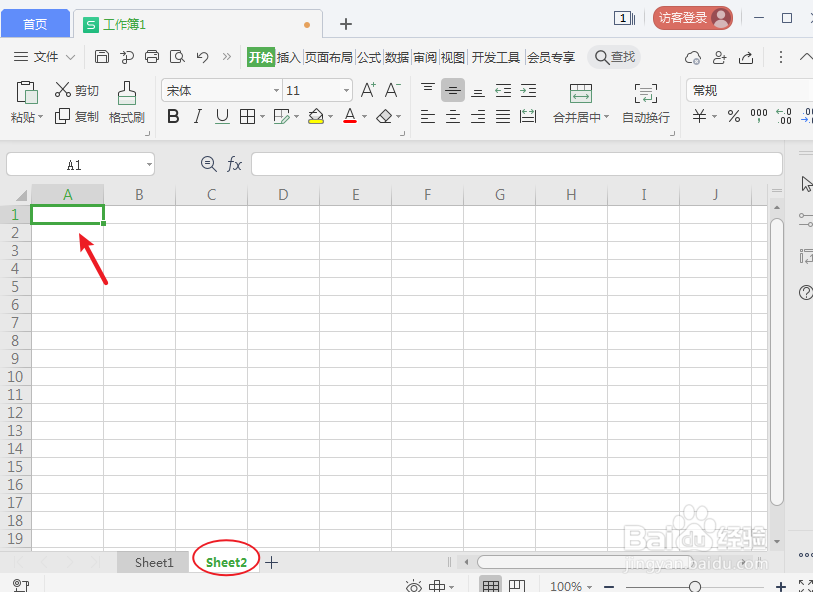Apply the thousands separator format
Image resolution: width=813 pixels, height=592 pixels.
point(759,117)
